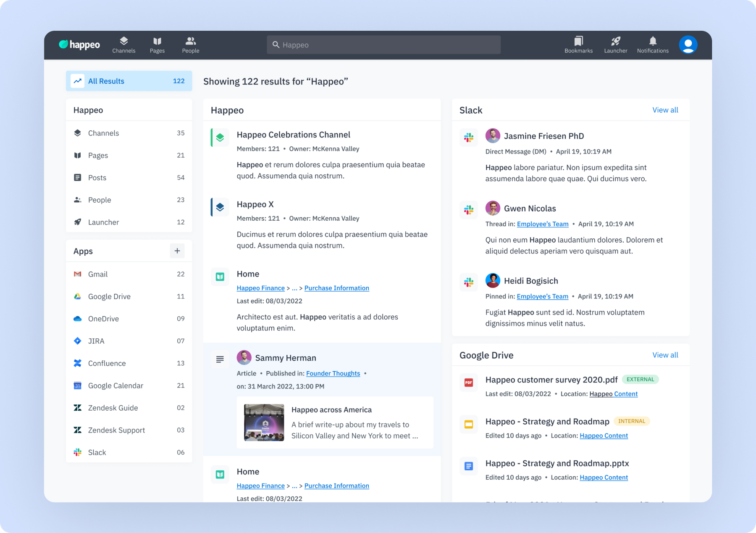Click View all in Google Drive section
This screenshot has height=533, width=756.
coord(665,355)
